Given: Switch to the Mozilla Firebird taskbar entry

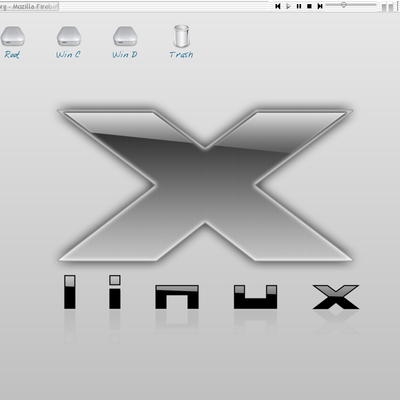Looking at the screenshot, I should [x=29, y=6].
